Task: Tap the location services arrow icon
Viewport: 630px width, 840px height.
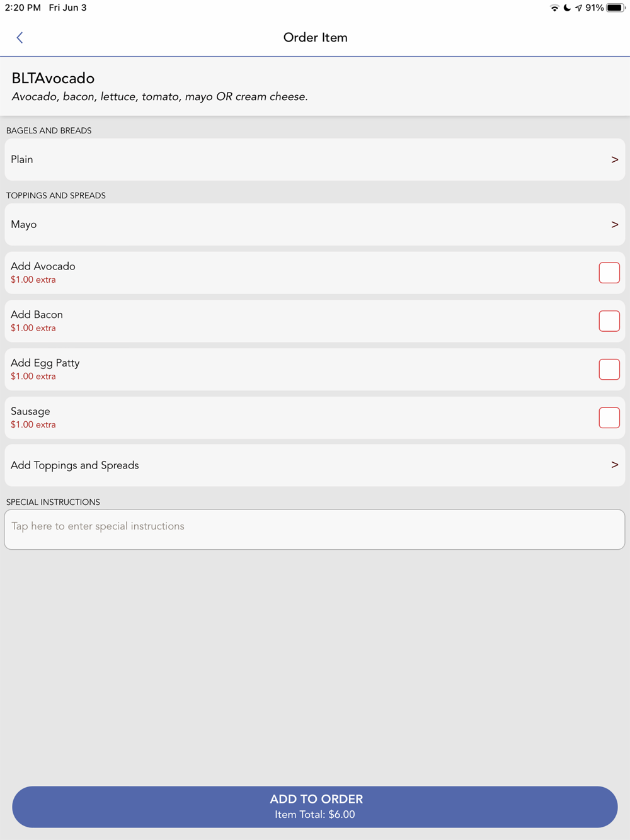Action: point(578,8)
